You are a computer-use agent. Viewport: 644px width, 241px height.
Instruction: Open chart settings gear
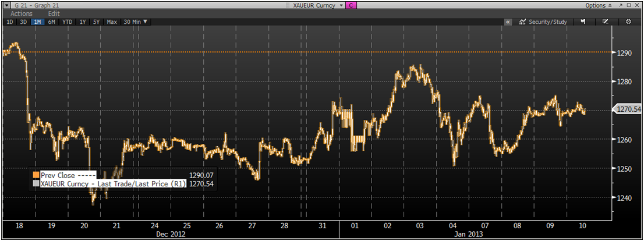[628, 22]
